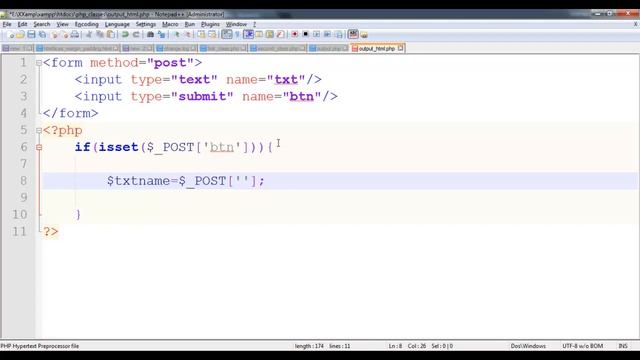Open the File menu
Image resolution: width=640 pixels, height=360 pixels.
[7, 24]
